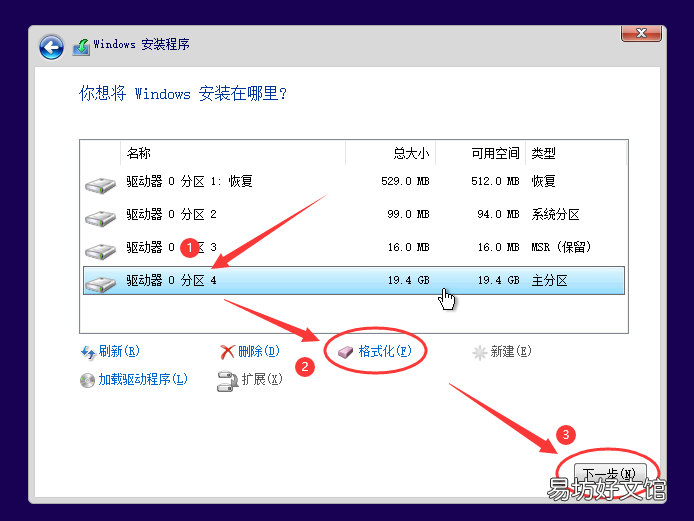
Task: Click the drive icon of 驱动器 0 分区 4
Action: click(x=100, y=284)
